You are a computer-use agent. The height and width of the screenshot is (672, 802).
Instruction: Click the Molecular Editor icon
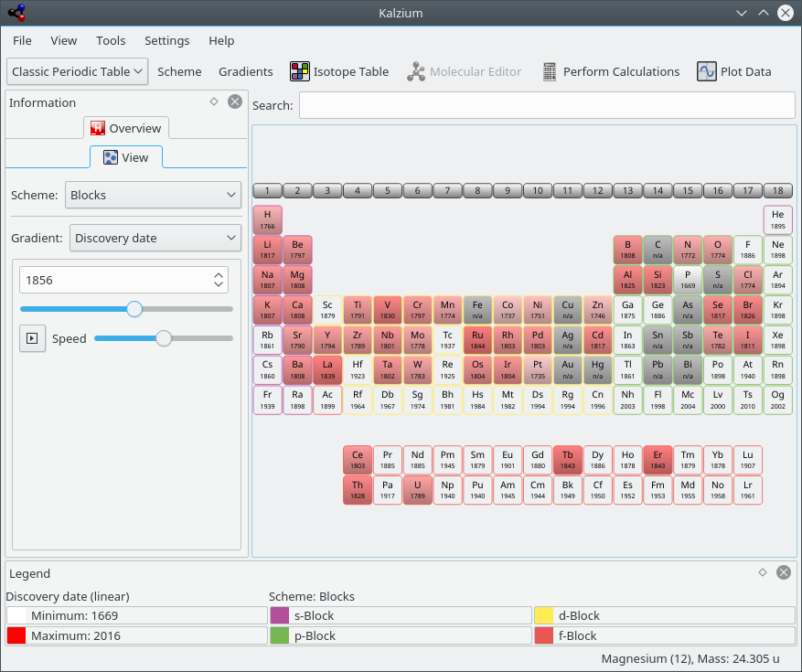[416, 71]
